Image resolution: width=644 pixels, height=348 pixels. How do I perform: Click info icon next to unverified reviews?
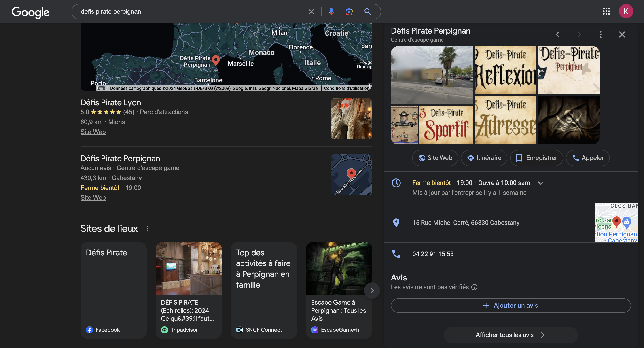pyautogui.click(x=474, y=287)
